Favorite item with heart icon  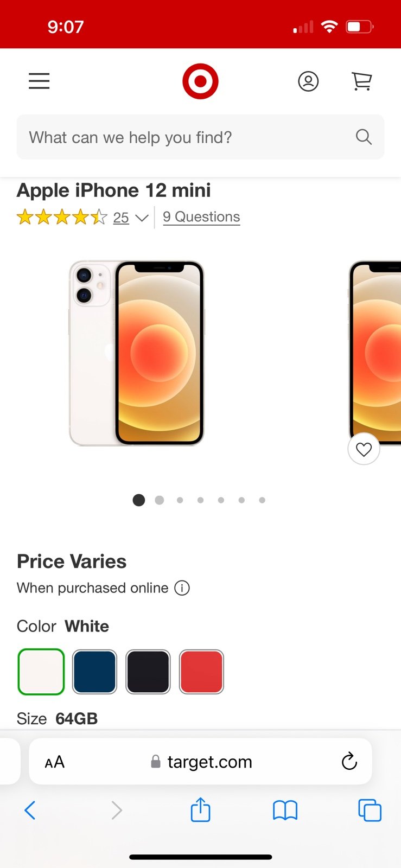coord(364,449)
